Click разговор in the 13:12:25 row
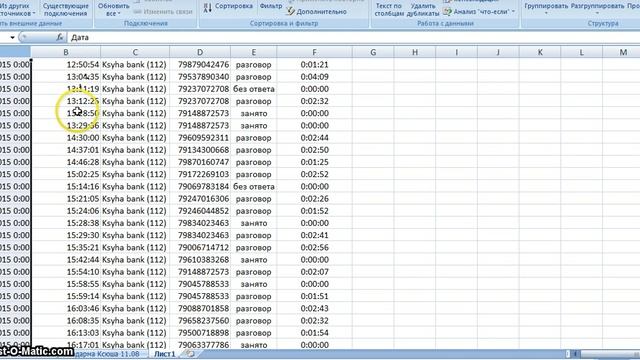 253,101
